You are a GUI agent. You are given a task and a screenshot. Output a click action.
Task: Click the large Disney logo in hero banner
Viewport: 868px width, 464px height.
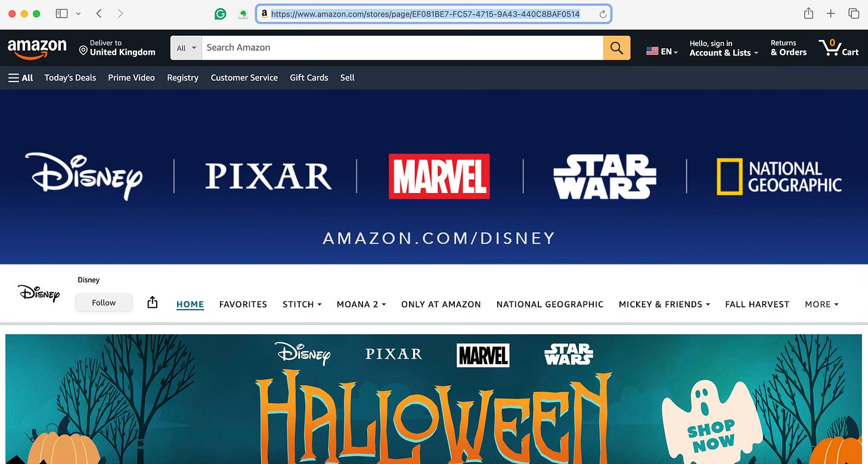click(83, 176)
